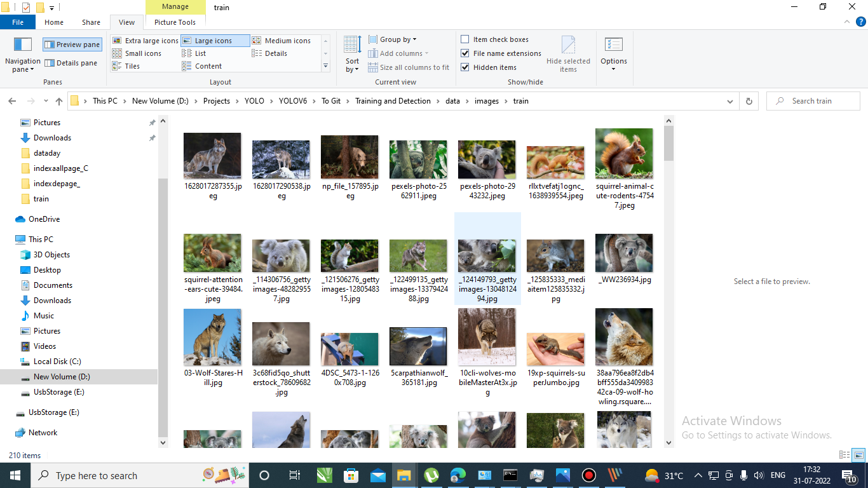Screen dimensions: 868x488
Task: Open recent locations dropdown arrow
Action: point(45,101)
